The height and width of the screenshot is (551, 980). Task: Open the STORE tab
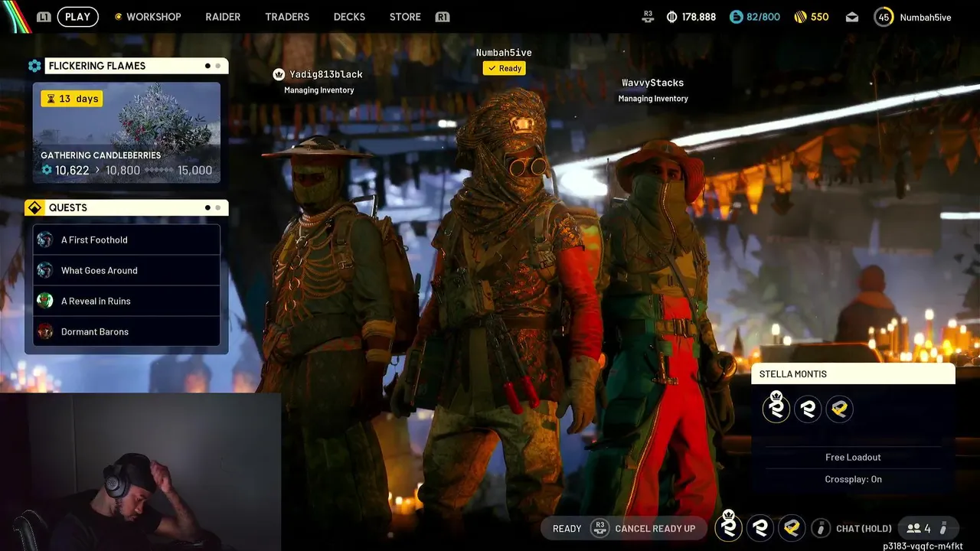tap(405, 17)
